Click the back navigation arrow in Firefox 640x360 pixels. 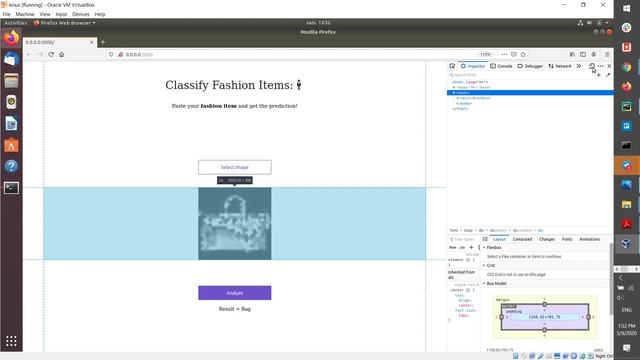tap(29, 54)
